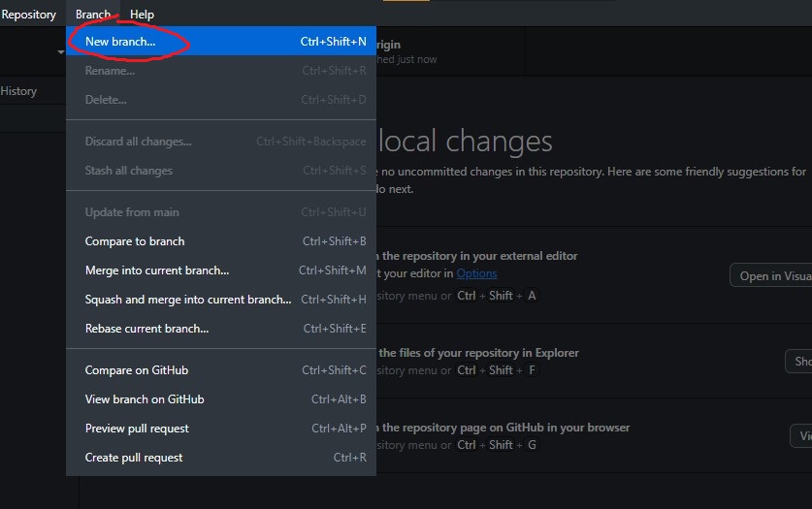This screenshot has height=509, width=812.
Task: Choose Preview pull request
Action: [x=221, y=429]
